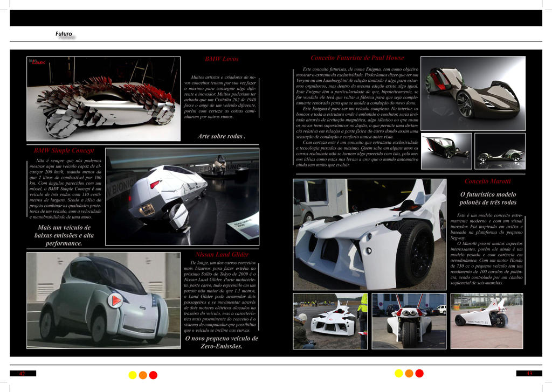The height and width of the screenshot is (392, 552).
Task: Open the Conceito Marotti article heading
Action: point(488,181)
